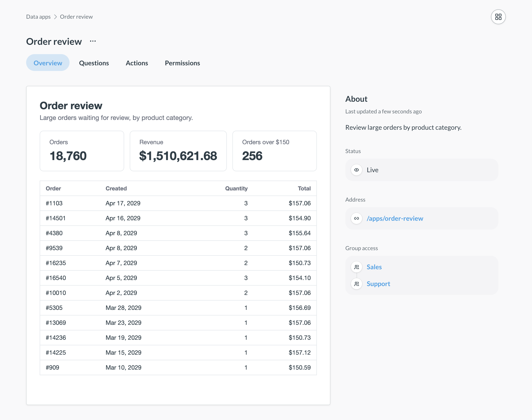Click the breadcrumb chevron after Data apps
This screenshot has height=420, width=532.
pyautogui.click(x=55, y=17)
